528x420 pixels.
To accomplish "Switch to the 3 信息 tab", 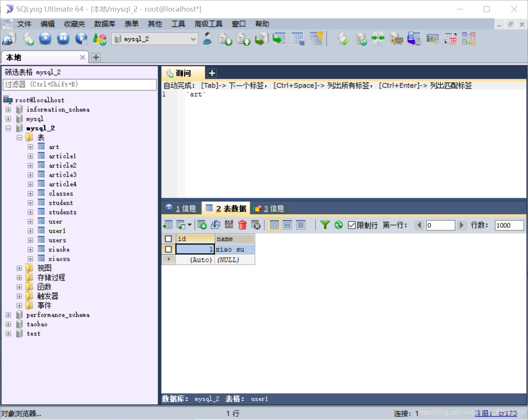I will [x=269, y=208].
